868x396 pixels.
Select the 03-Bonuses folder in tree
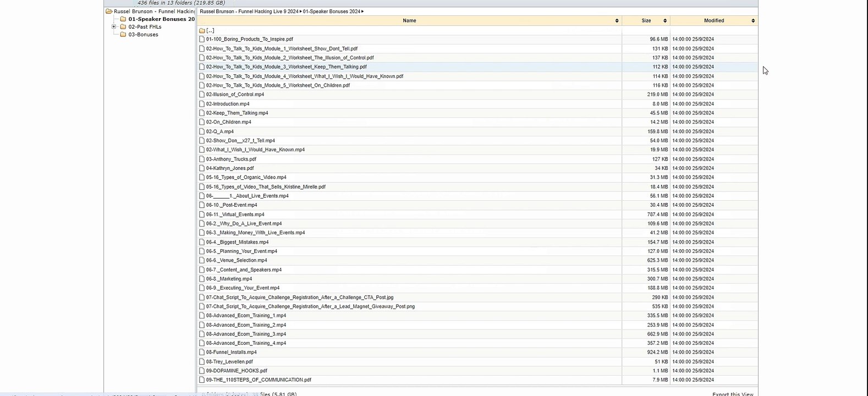pos(143,34)
